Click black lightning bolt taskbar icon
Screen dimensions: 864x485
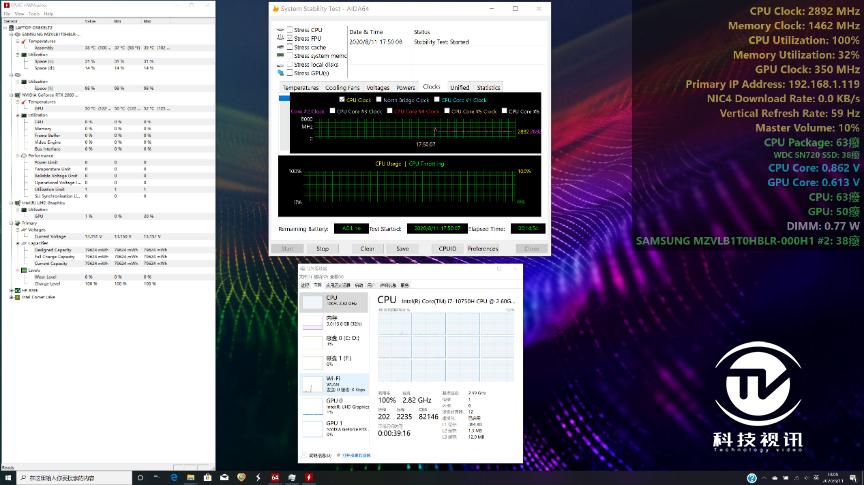[x=258, y=477]
